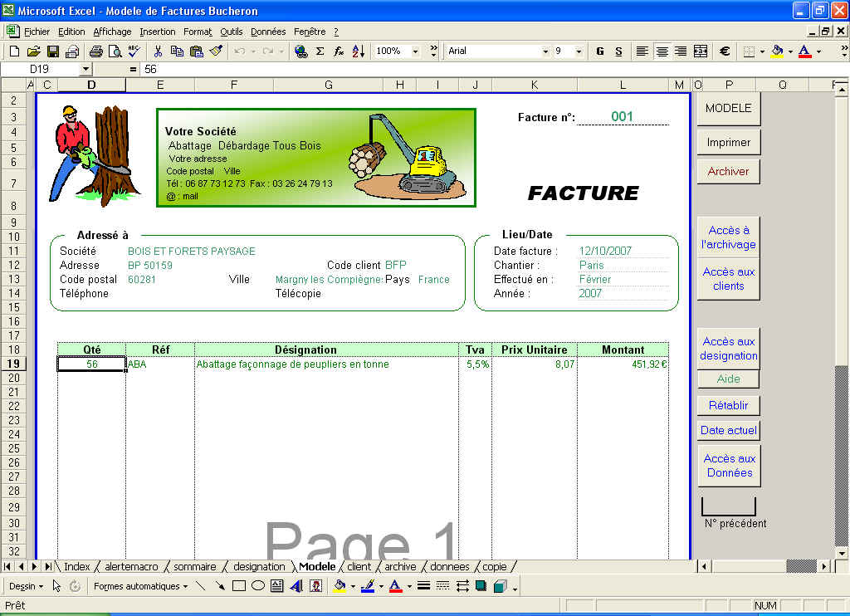The height and width of the screenshot is (616, 850).
Task: Switch to the archive sheet tab
Action: click(400, 567)
